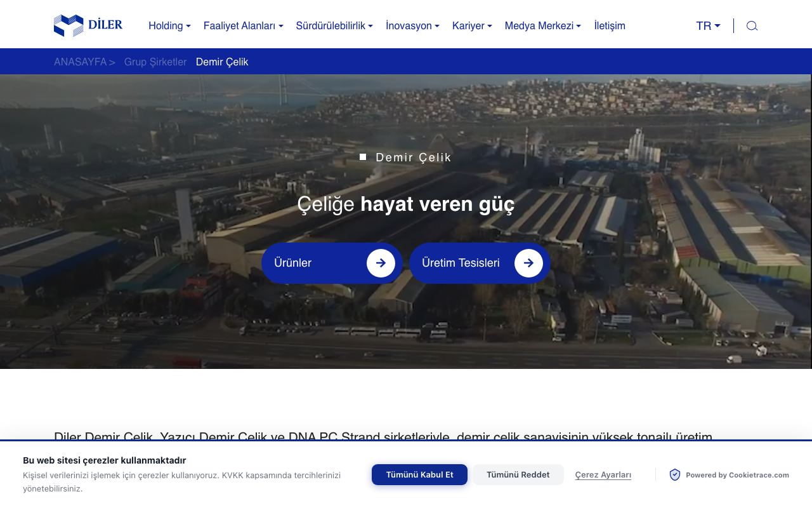Image resolution: width=812 pixels, height=508 pixels.
Task: Open the search magnifier icon
Action: tap(752, 26)
